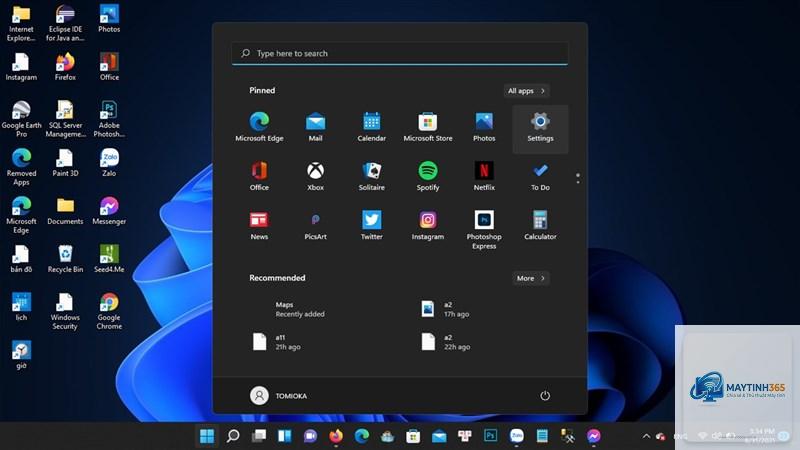Open Firefox from the taskbar
800x450 pixels.
click(336, 436)
